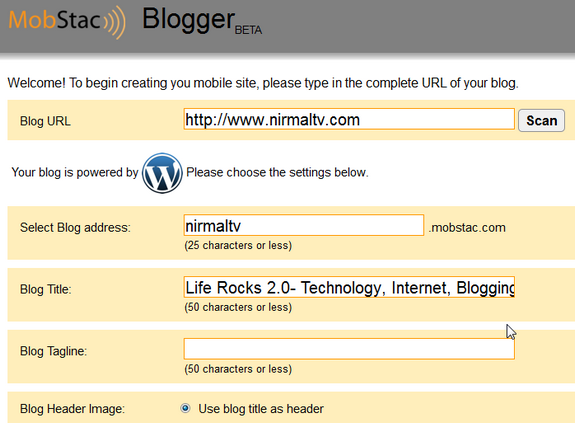Select the Use blog title as header radio button
Image resolution: width=575 pixels, height=423 pixels.
click(x=186, y=408)
